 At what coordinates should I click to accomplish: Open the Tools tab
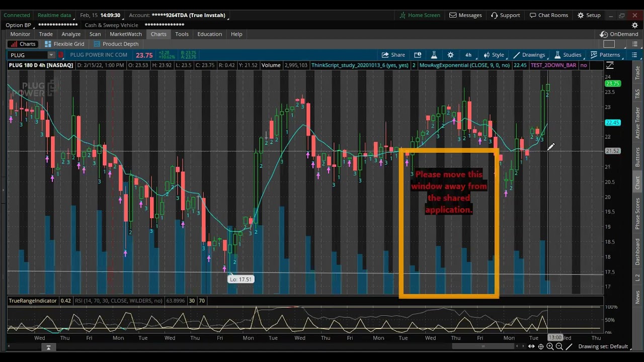182,34
